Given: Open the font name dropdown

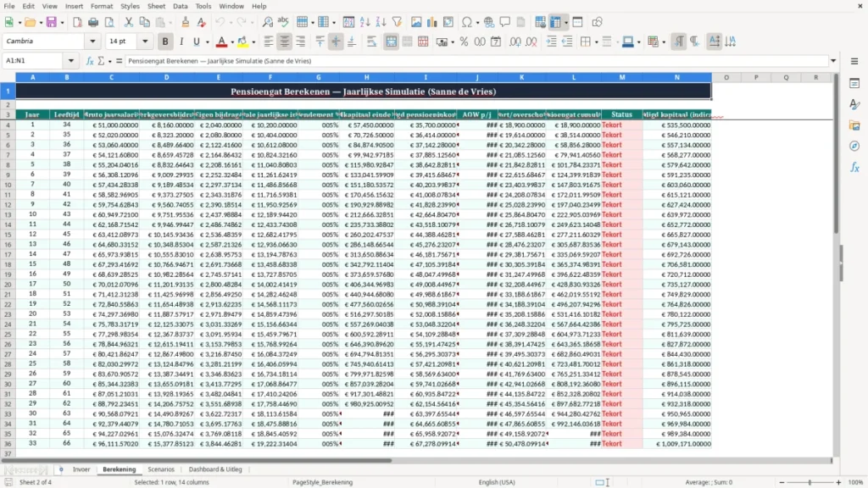Looking at the screenshot, I should [92, 41].
